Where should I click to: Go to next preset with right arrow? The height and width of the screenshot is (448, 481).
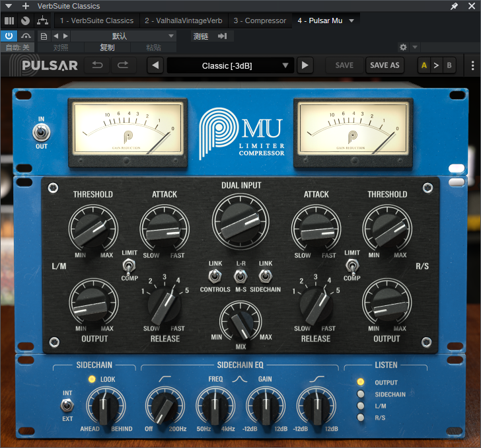pyautogui.click(x=305, y=65)
